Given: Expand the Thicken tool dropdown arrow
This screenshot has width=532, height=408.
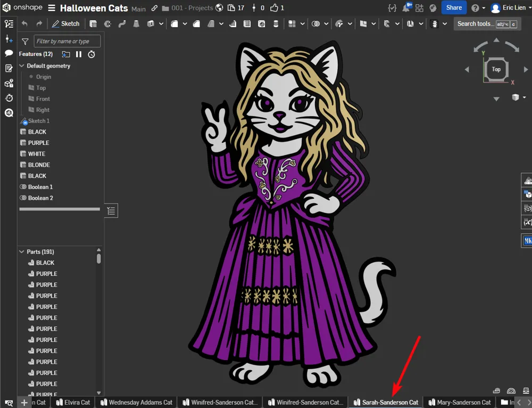Looking at the screenshot, I should pyautogui.click(x=161, y=24).
